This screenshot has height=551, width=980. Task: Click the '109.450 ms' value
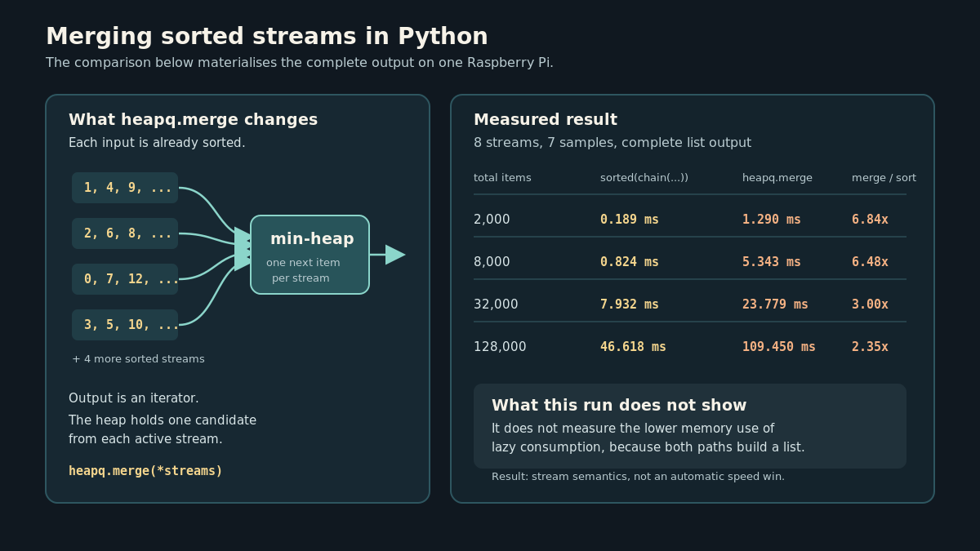[779, 347]
